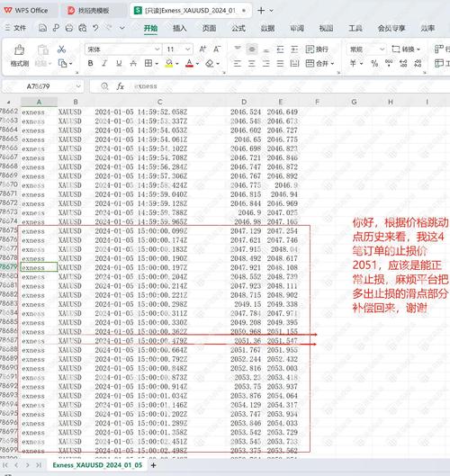The image size is (450, 476).
Task: Switch to the Member Benefits (会员专享) tab
Action: point(391,28)
